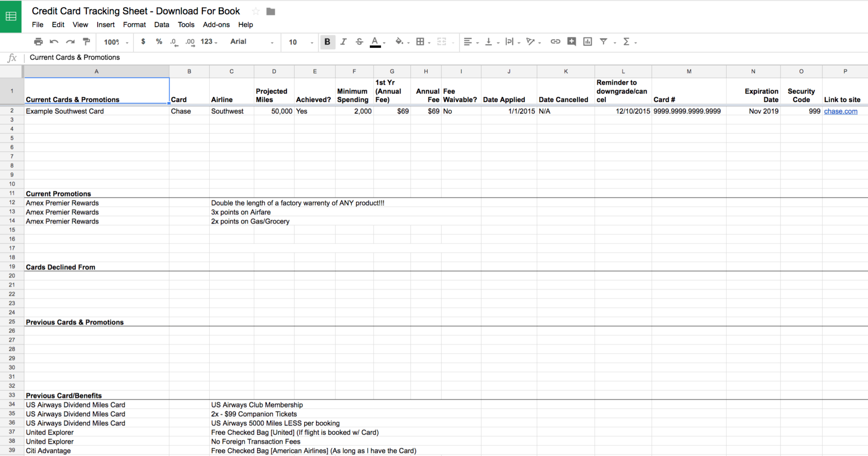Insert a link with the chain icon
The width and height of the screenshot is (868, 456).
tap(555, 42)
